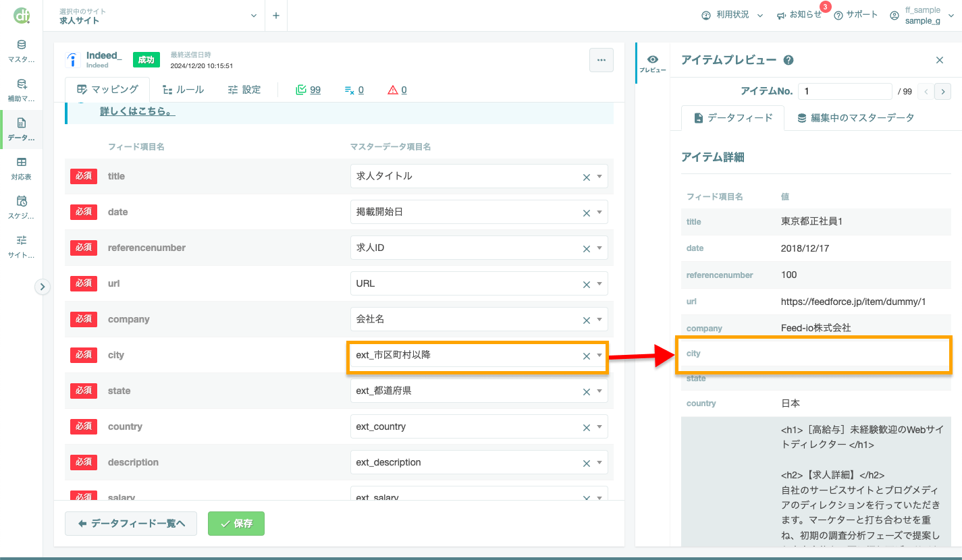Expand the sidebar with chevron button

43,287
